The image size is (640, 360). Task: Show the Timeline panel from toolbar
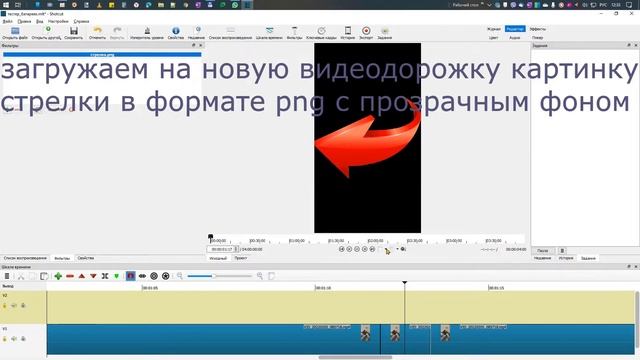269,31
